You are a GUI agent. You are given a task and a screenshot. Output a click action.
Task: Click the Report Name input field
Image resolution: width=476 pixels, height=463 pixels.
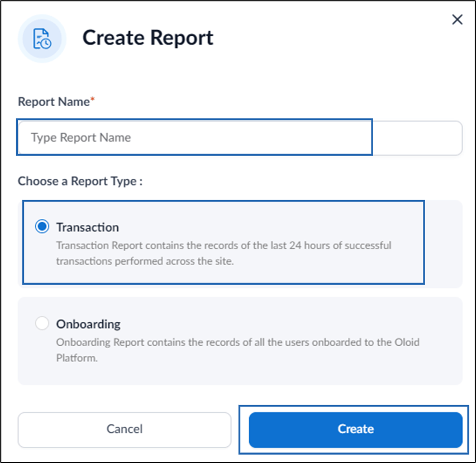pyautogui.click(x=240, y=138)
